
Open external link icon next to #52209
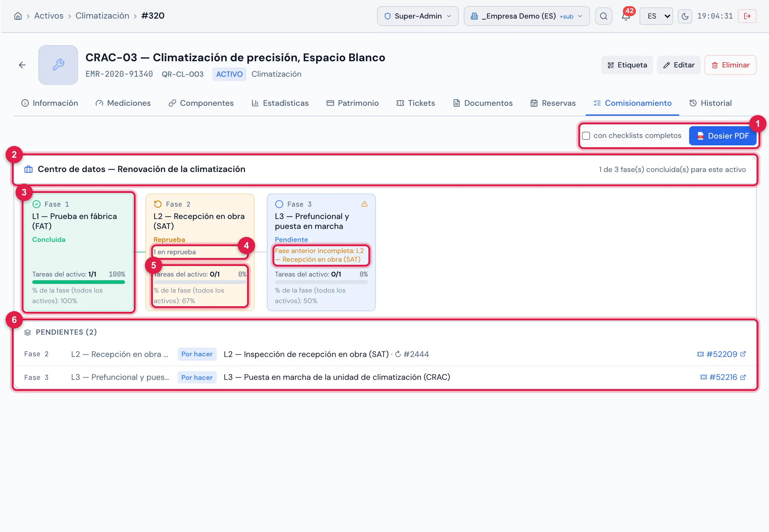coord(743,354)
